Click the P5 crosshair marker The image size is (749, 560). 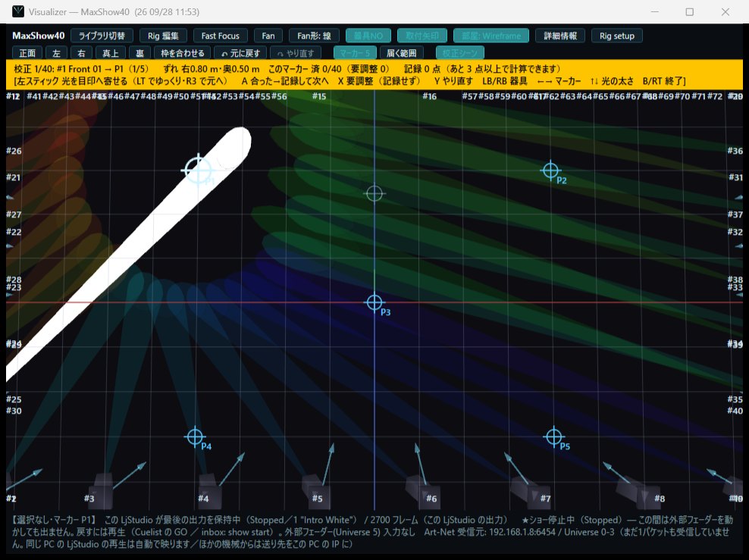[553, 436]
